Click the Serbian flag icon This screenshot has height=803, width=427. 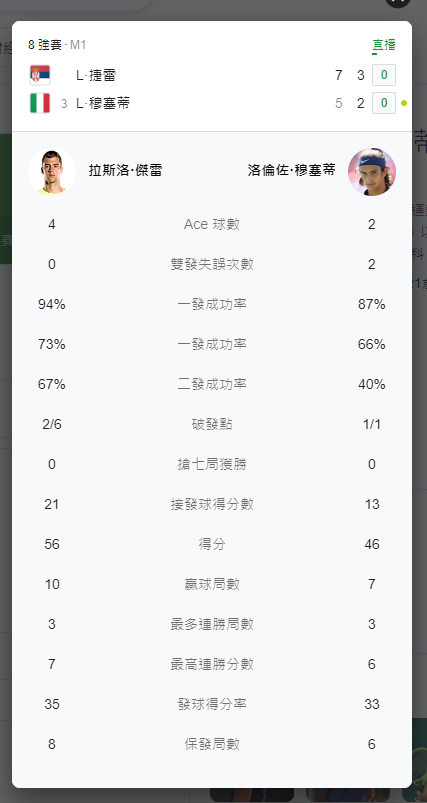click(x=40, y=75)
